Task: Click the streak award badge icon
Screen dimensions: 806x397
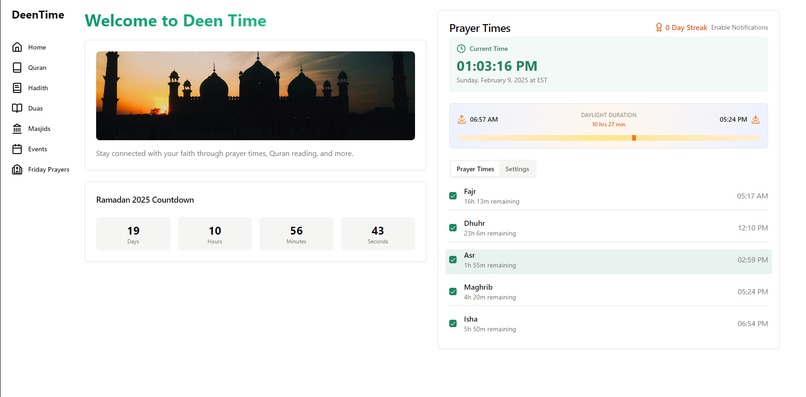Action: (658, 28)
